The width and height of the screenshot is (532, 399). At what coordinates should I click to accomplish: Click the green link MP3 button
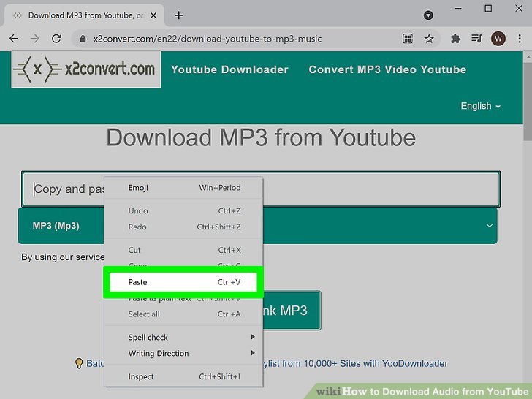tap(292, 310)
